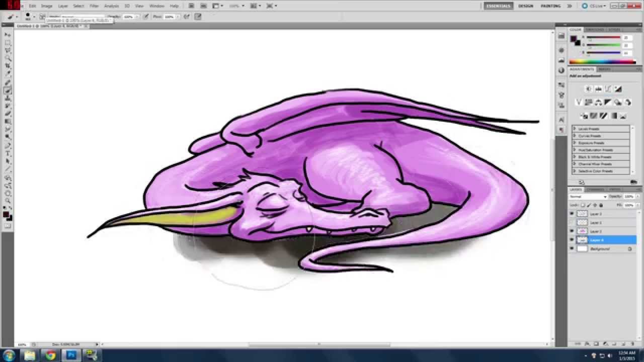Open the layer blend mode dropdown

[x=588, y=197]
